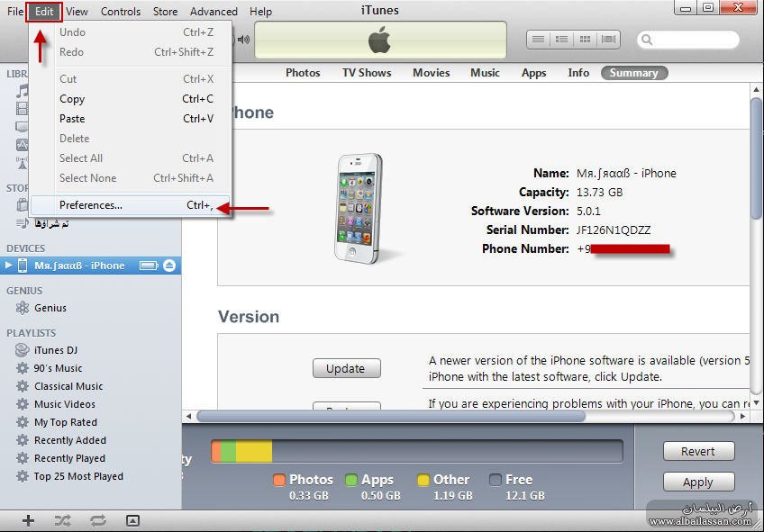Click the Select All menu entry
Screen dimensions: 764x532
[130, 158]
